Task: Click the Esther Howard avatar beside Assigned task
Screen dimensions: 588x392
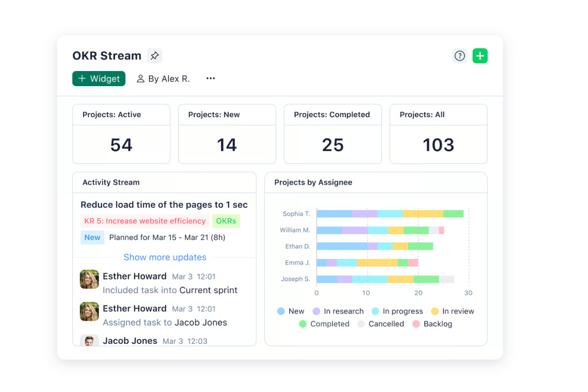Action: pyautogui.click(x=89, y=311)
